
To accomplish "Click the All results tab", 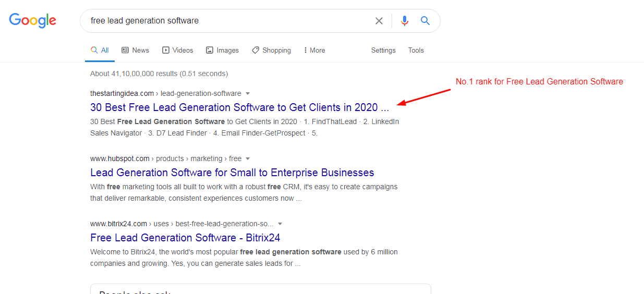I will pyautogui.click(x=100, y=51).
